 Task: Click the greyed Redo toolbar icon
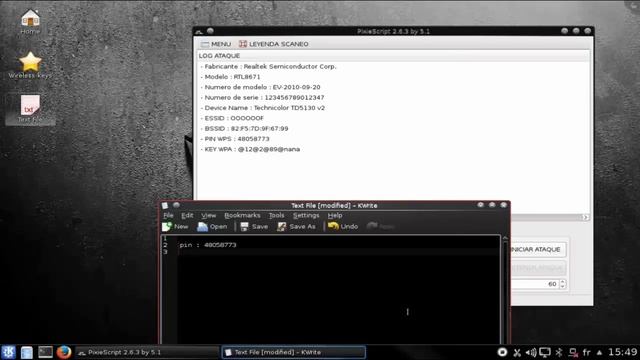pyautogui.click(x=380, y=227)
